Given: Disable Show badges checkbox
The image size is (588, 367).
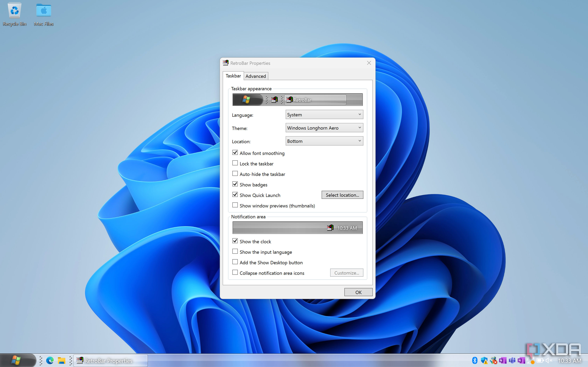Looking at the screenshot, I should (x=235, y=184).
